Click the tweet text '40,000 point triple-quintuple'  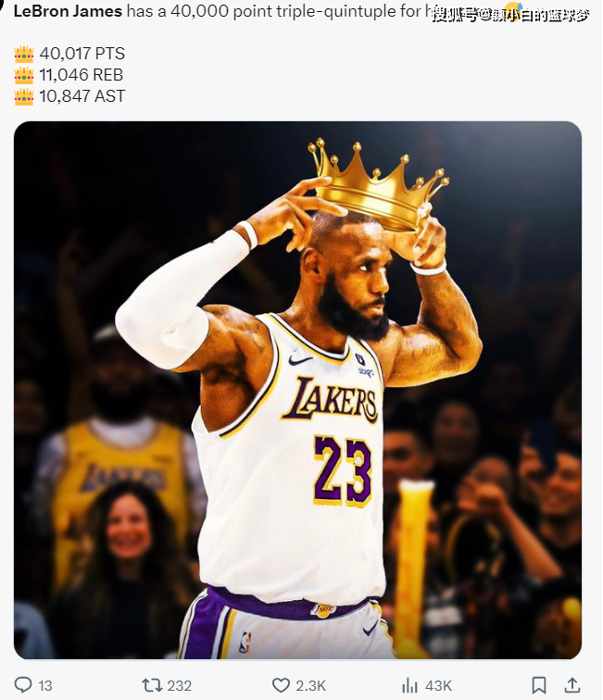click(x=283, y=11)
